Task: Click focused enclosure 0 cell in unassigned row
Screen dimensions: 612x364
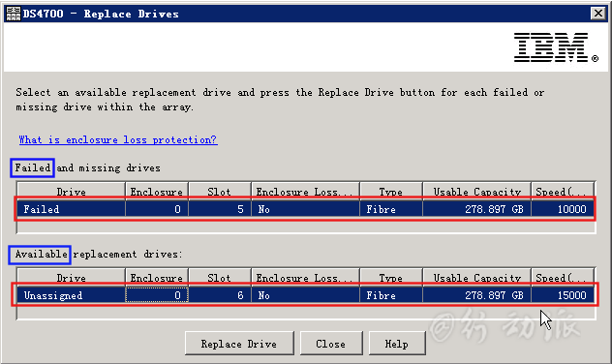Action: (157, 295)
